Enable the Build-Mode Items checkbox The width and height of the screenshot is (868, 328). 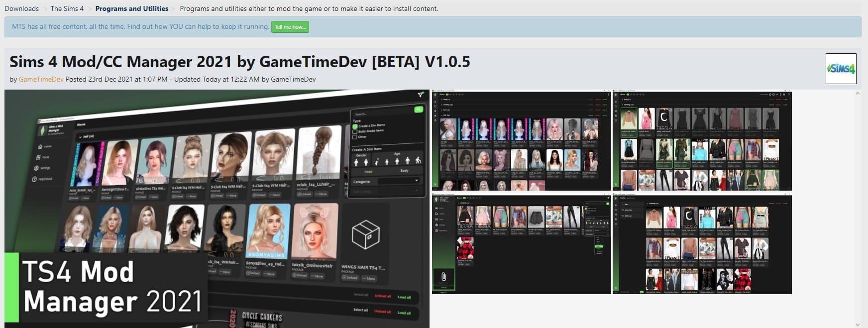point(355,131)
